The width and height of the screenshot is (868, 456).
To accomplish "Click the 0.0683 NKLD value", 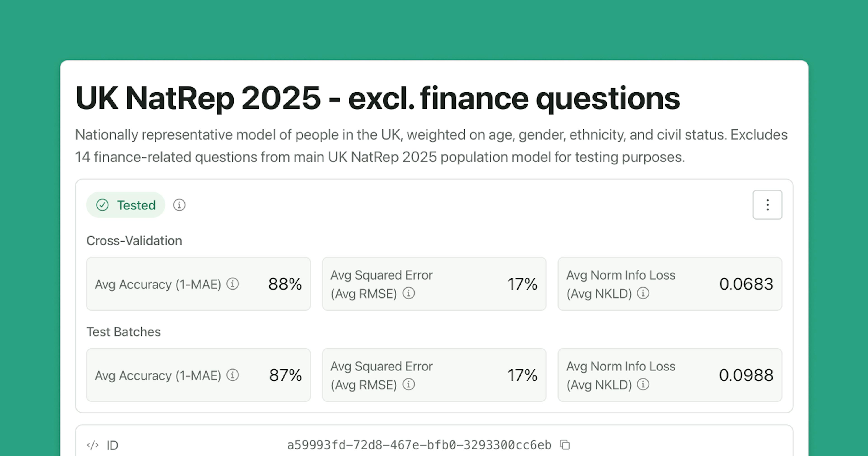I will coord(746,284).
